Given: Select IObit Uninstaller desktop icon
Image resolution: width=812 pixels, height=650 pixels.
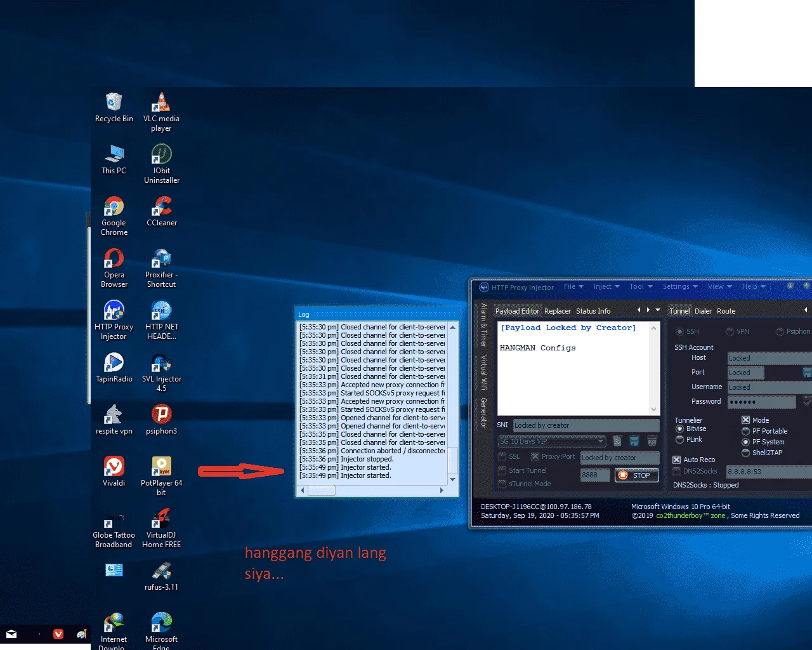Looking at the screenshot, I should coord(161,164).
